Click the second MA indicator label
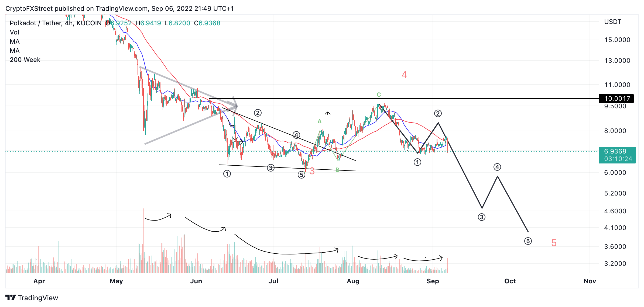 pyautogui.click(x=15, y=51)
